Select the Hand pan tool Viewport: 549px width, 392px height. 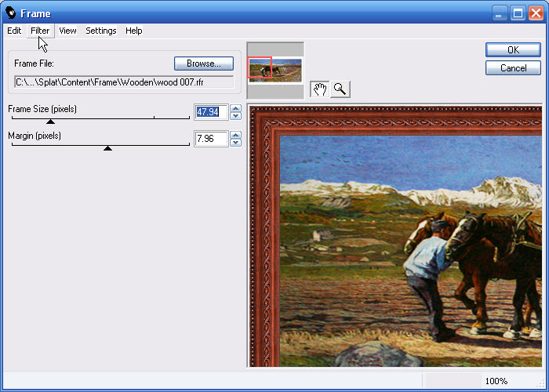pyautogui.click(x=319, y=89)
